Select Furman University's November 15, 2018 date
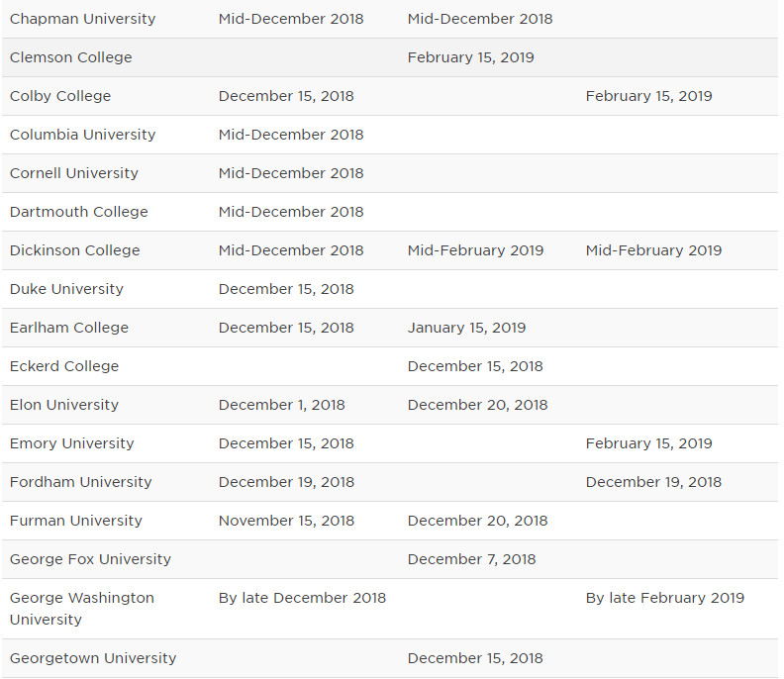 [286, 521]
